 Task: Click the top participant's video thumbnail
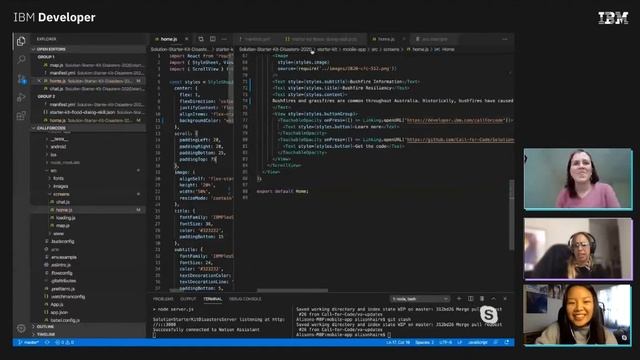578,179
